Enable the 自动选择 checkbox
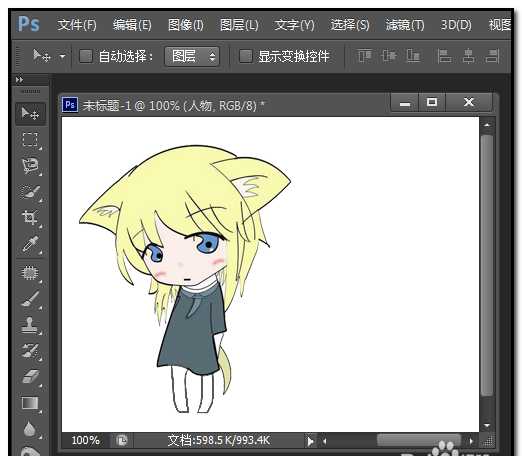Screen dimensions: 522x456 [x=85, y=56]
